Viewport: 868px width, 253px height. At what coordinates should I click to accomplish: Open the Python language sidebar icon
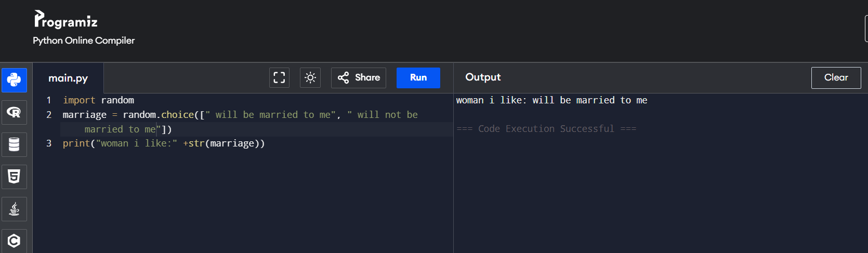point(14,80)
